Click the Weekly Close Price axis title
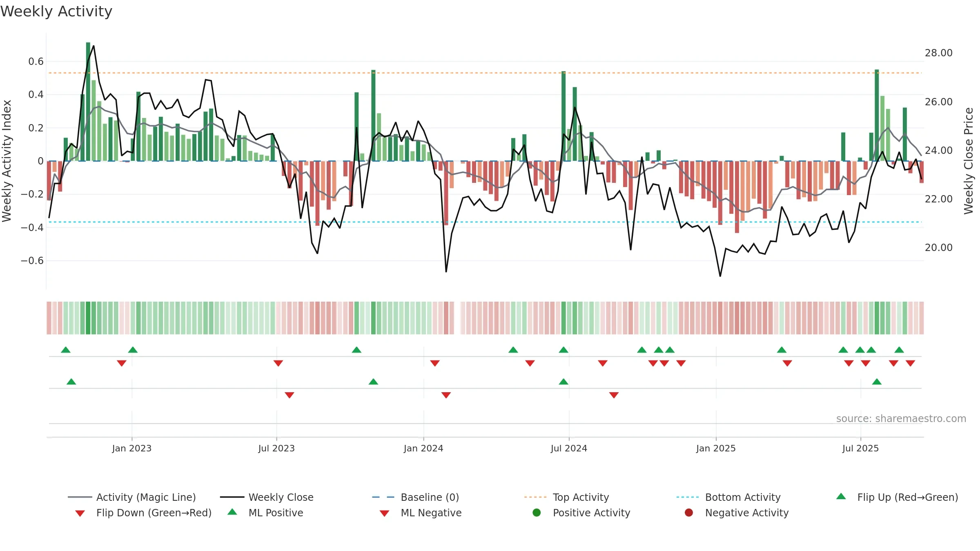This screenshot has height=551, width=980. pyautogui.click(x=969, y=161)
